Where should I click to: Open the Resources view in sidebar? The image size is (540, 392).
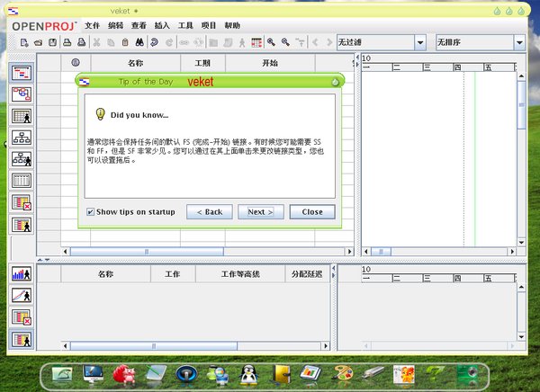[22, 116]
